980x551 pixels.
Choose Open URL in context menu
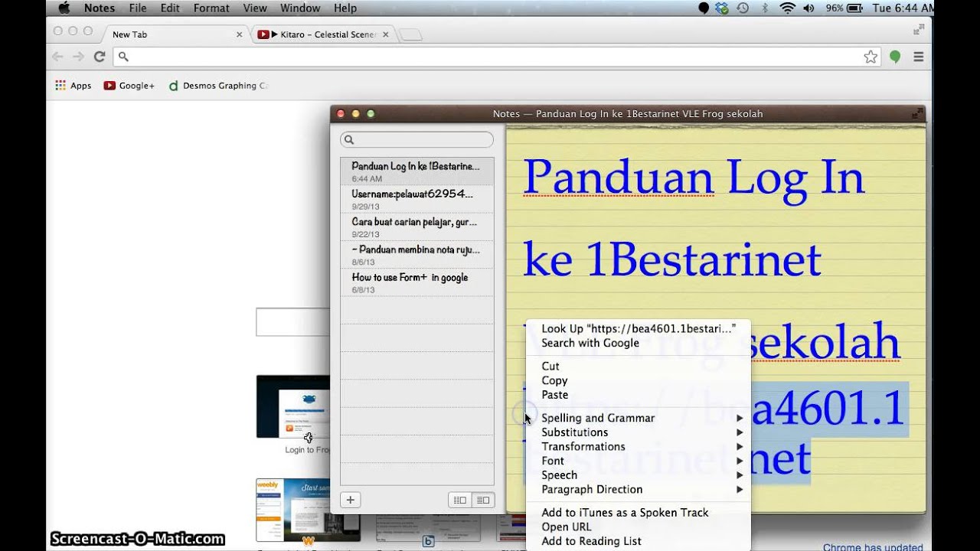coord(639,527)
